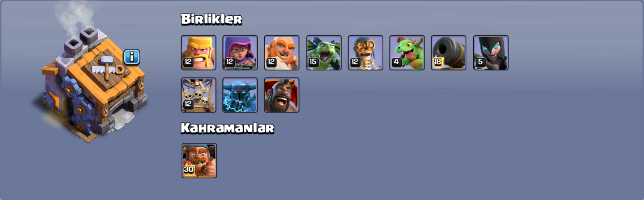Tap the gold level 18 badge on Cannon Cart
The width and height of the screenshot is (644, 200).
click(x=438, y=62)
